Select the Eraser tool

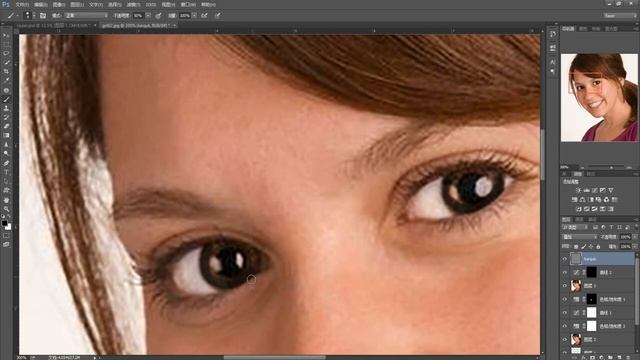(x=6, y=126)
